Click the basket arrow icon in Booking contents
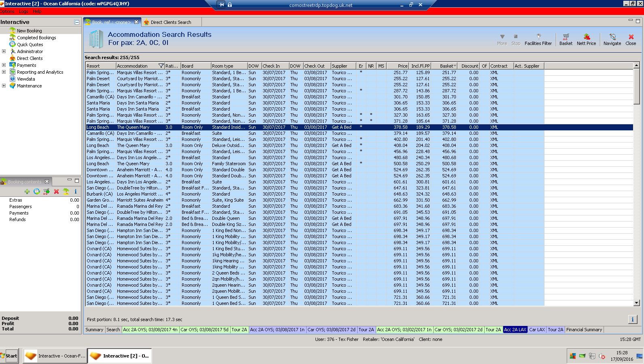This screenshot has height=364, width=644. click(x=47, y=192)
